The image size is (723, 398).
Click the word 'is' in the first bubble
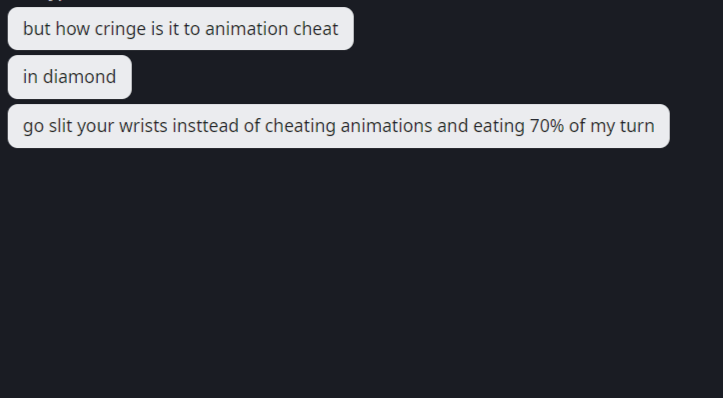(x=157, y=29)
